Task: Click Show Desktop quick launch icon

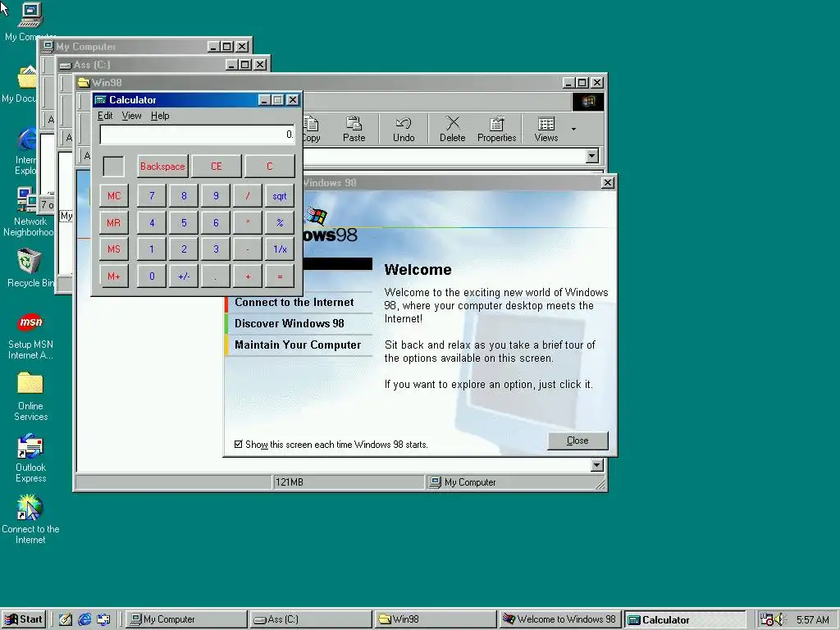Action: pyautogui.click(x=66, y=619)
